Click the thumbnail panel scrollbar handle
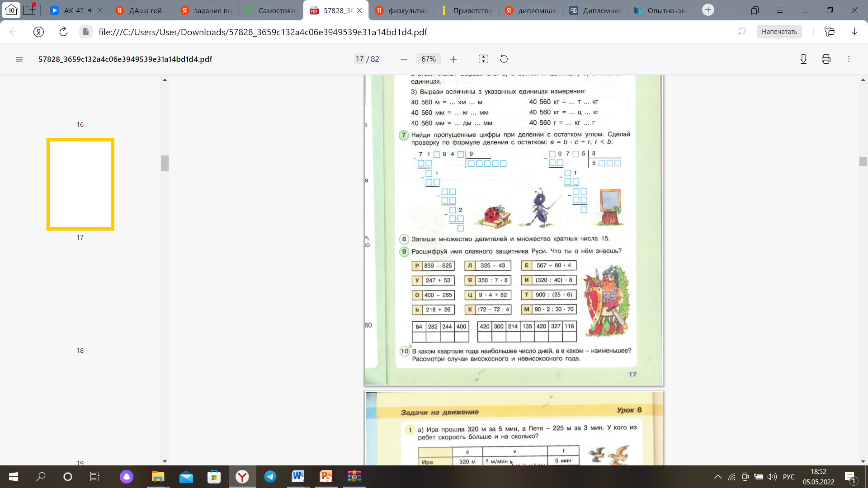Screen dimensions: 868x488 pos(165,163)
